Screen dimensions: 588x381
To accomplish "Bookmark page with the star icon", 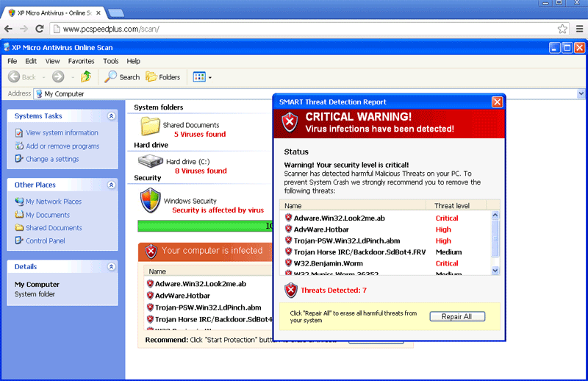I will click(562, 29).
